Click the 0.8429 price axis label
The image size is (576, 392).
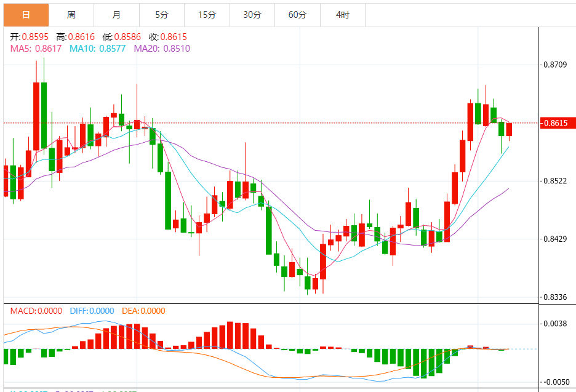click(556, 239)
